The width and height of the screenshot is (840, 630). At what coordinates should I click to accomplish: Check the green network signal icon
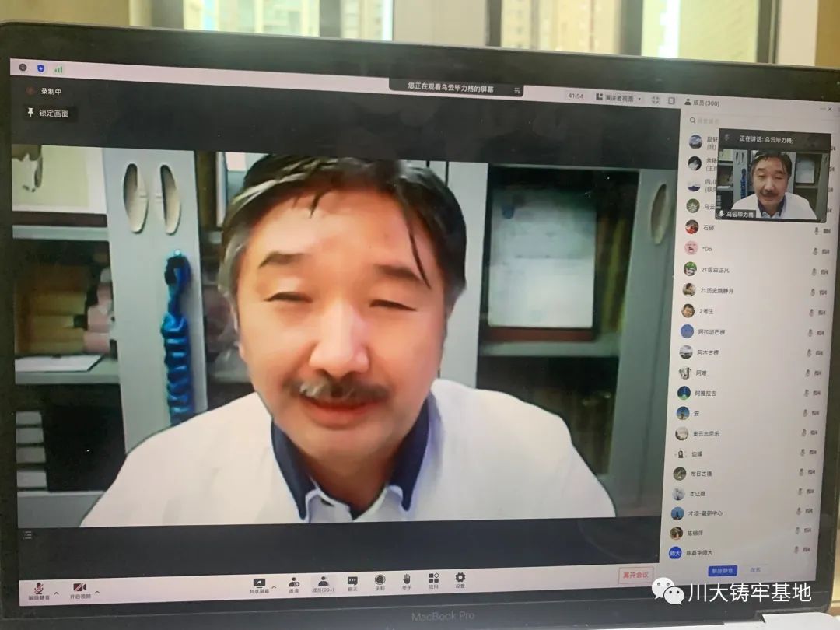58,69
